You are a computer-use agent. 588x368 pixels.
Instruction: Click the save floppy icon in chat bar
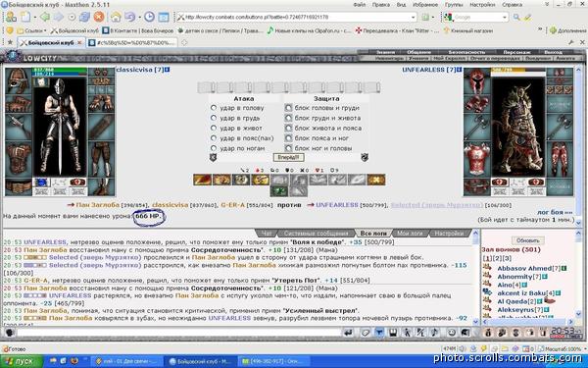393,333
